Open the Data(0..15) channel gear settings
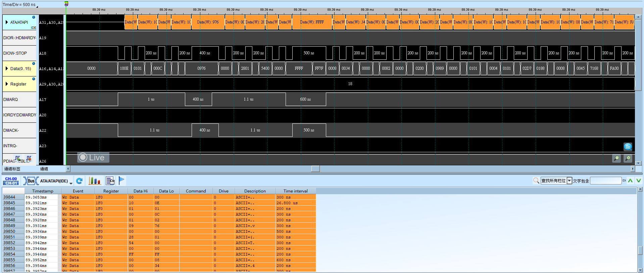The image size is (644, 273). [x=34, y=63]
